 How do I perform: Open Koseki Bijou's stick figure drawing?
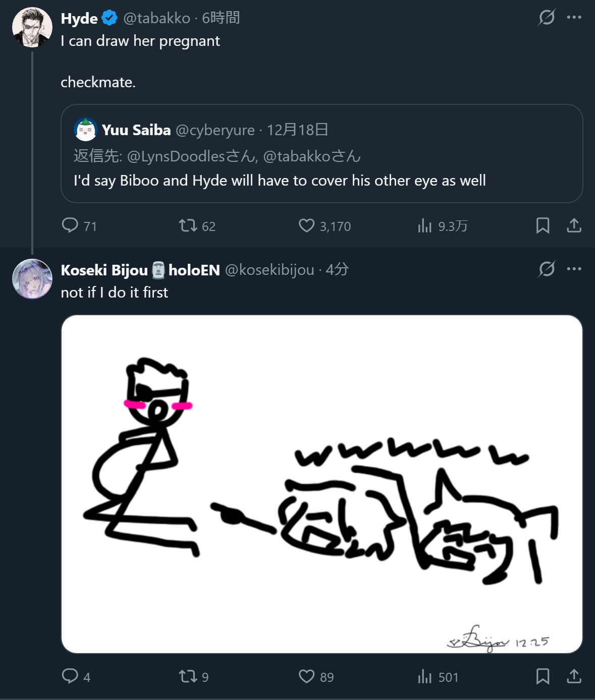321,484
